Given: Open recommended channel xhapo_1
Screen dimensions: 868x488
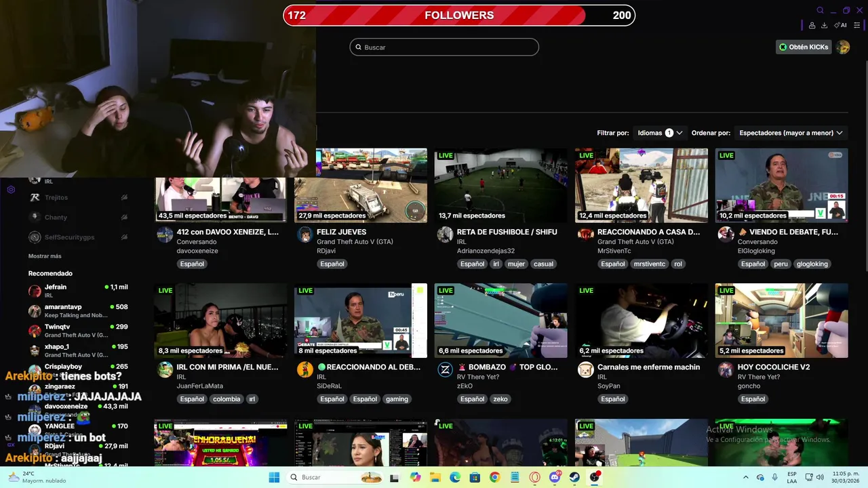Looking at the screenshot, I should [x=78, y=350].
